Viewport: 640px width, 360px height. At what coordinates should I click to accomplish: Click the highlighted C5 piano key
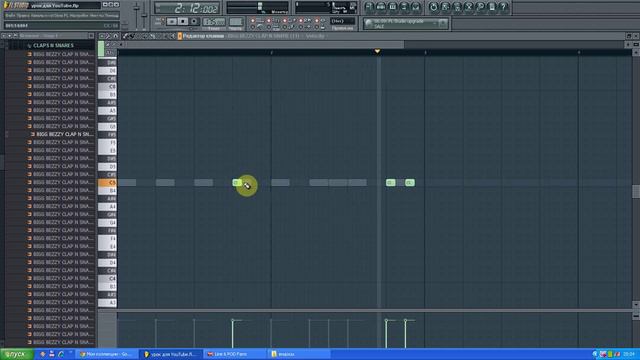click(x=107, y=182)
